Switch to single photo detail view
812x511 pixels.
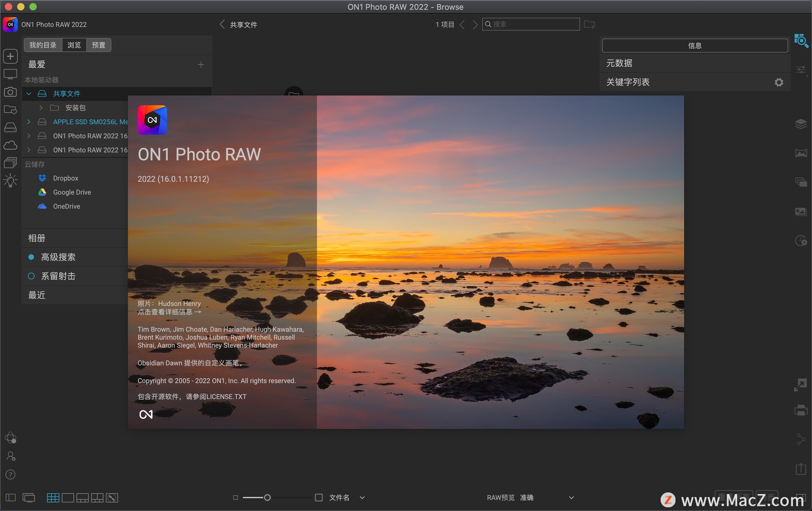click(x=68, y=497)
